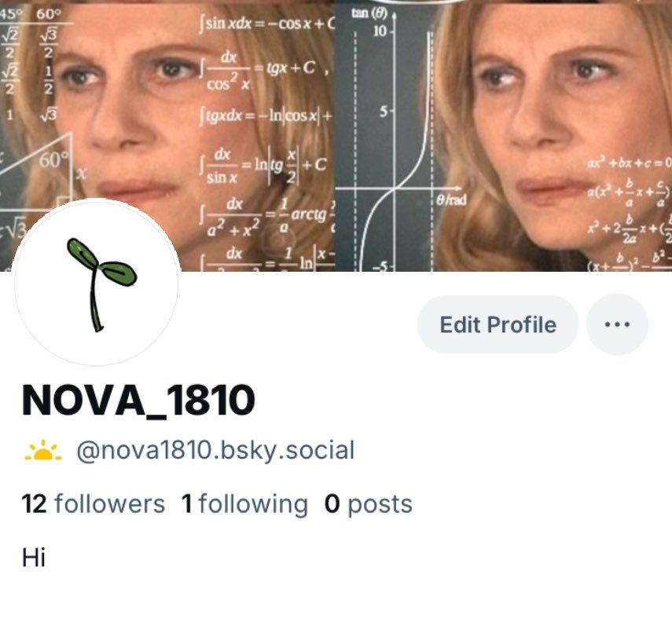Click the Edit Profile button
This screenshot has height=633, width=672.
click(x=498, y=324)
